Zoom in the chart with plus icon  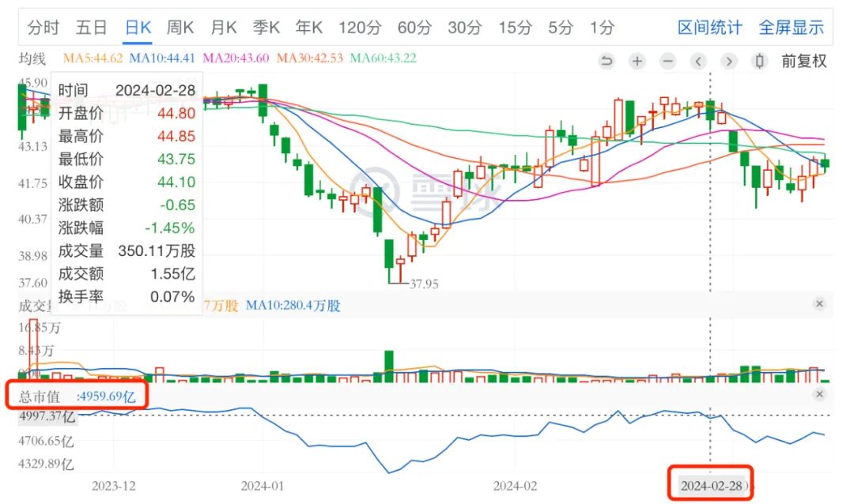pos(637,61)
